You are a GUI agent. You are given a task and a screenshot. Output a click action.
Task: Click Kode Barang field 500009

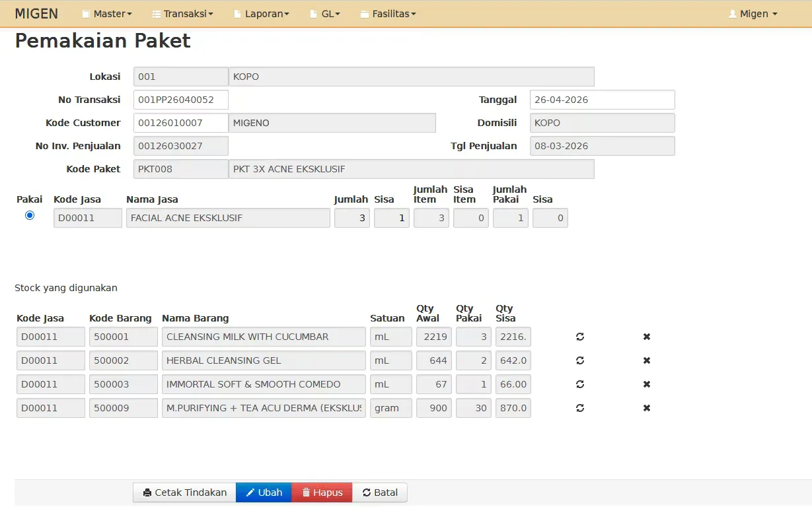click(124, 408)
